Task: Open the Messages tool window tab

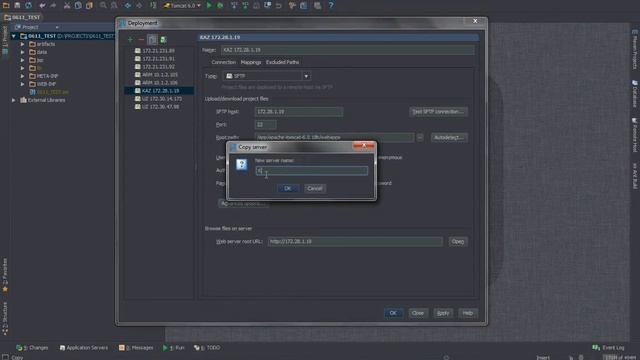Action: (x=136, y=348)
